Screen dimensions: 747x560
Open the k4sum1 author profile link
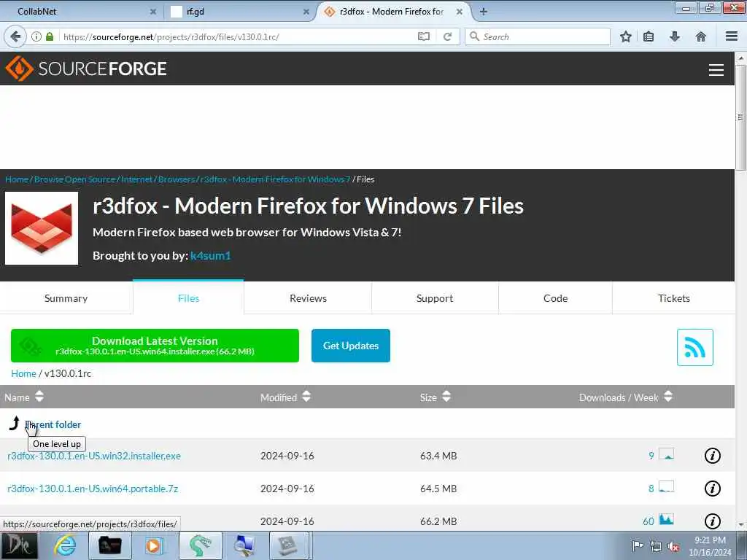211,256
